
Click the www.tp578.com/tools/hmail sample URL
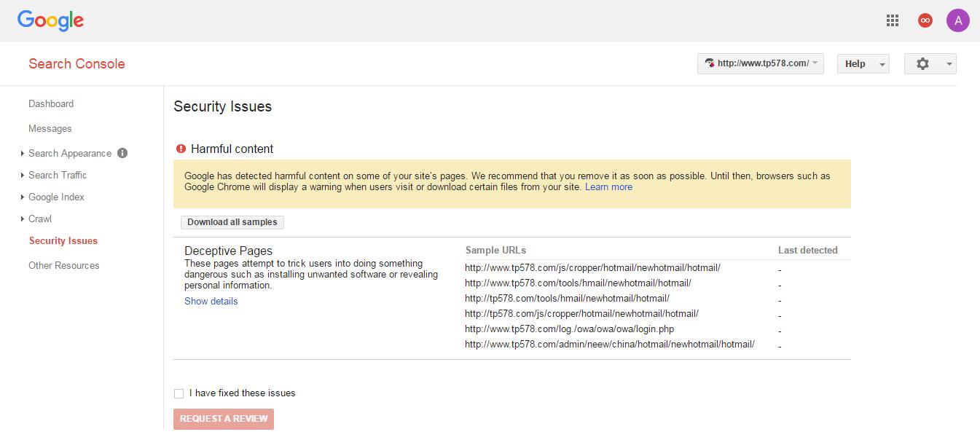pos(578,283)
